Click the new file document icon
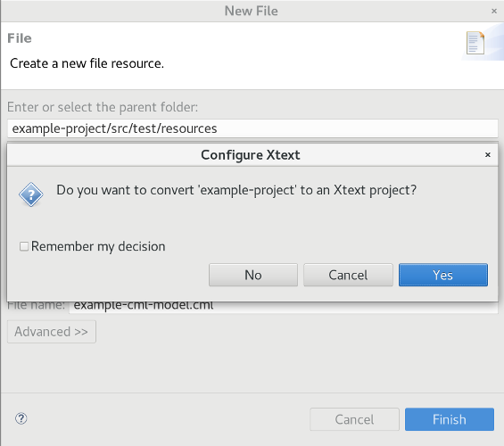This screenshot has width=504, height=446. pos(475,43)
